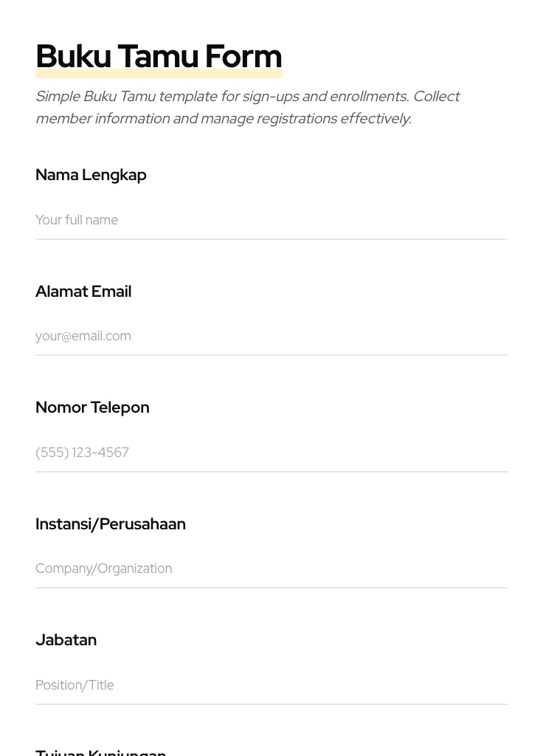Click the 'Instansi/Perusahaan' label

111,524
